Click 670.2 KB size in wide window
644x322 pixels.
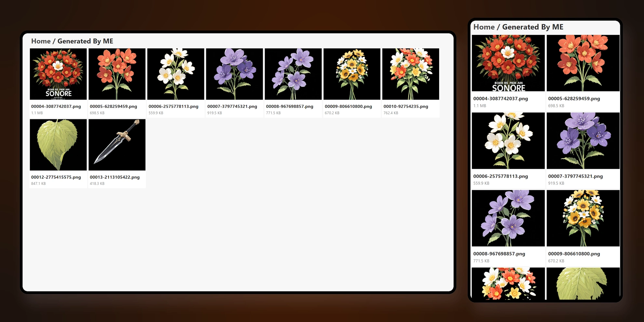332,113
